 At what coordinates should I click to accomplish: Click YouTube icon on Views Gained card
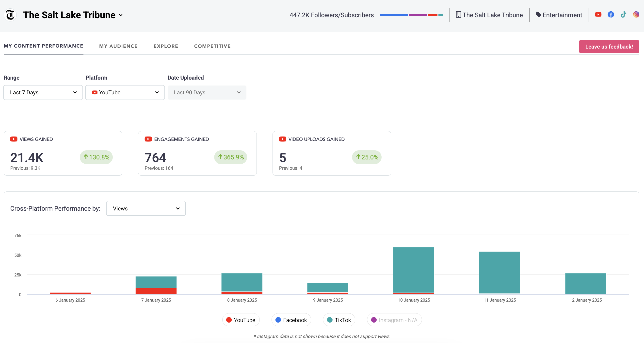coord(14,139)
